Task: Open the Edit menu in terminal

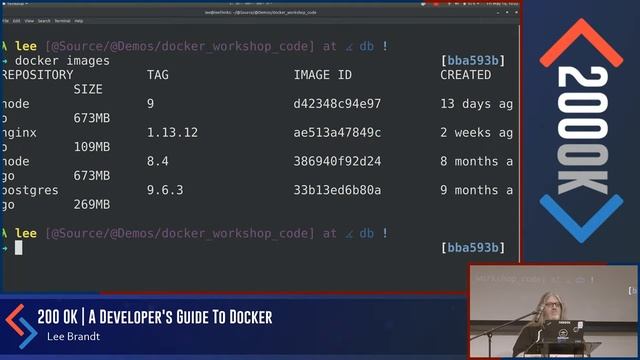Action: [16, 21]
